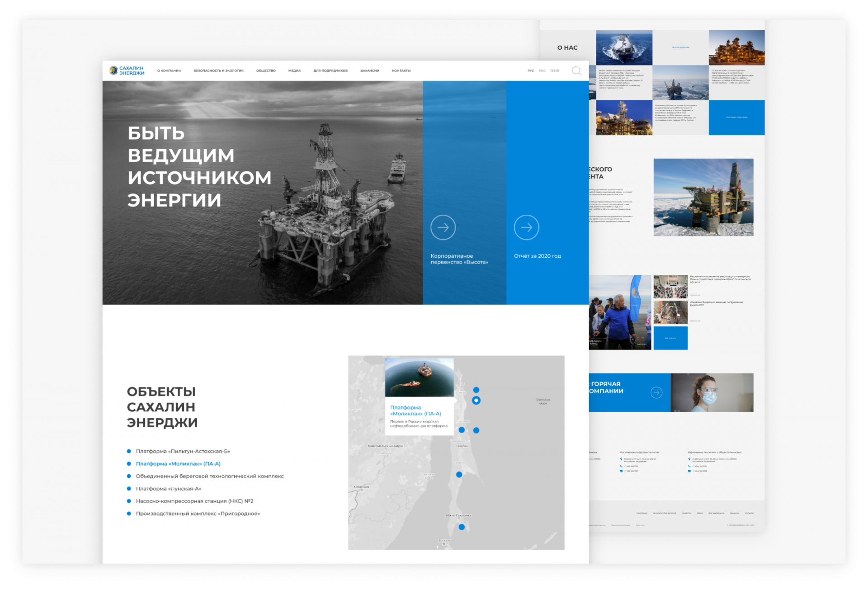This screenshot has width=868, height=589.
Task: Switch language to ENG
Action: (542, 71)
